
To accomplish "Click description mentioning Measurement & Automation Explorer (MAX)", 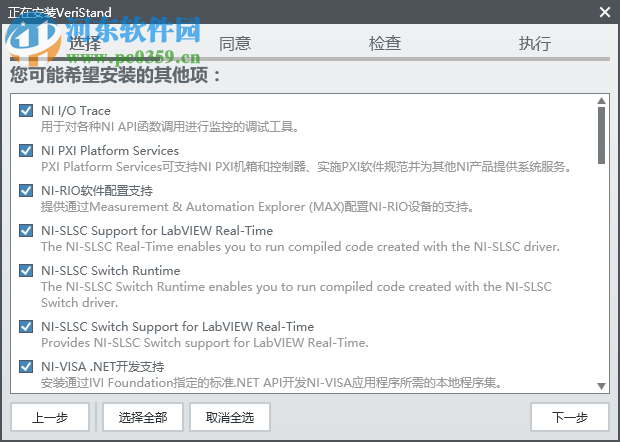I will tap(257, 207).
